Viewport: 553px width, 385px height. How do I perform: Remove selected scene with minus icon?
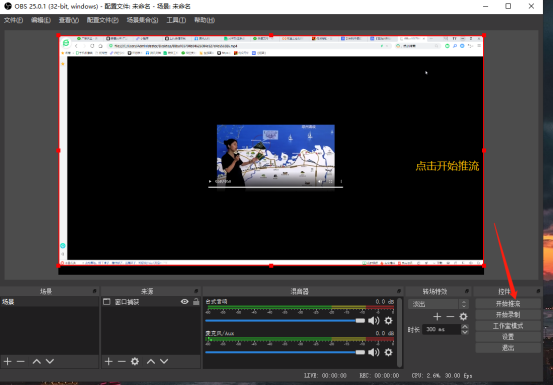21,361
